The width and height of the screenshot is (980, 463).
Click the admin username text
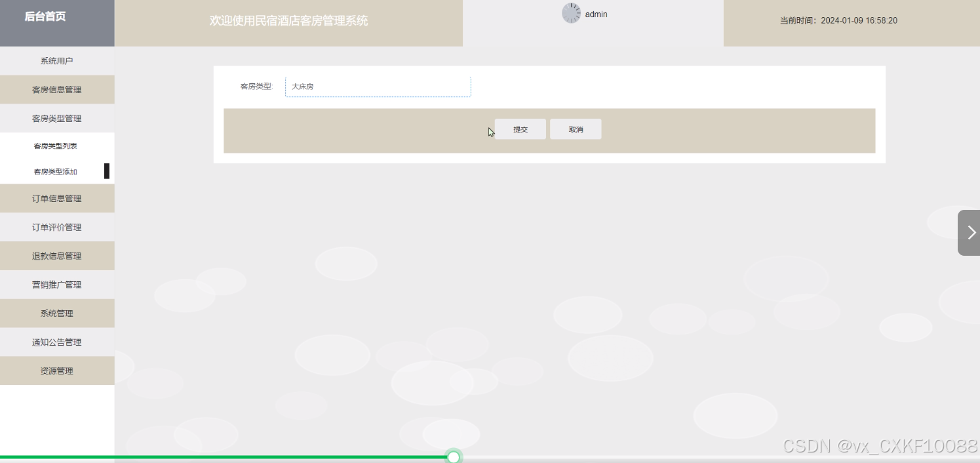pyautogui.click(x=597, y=14)
